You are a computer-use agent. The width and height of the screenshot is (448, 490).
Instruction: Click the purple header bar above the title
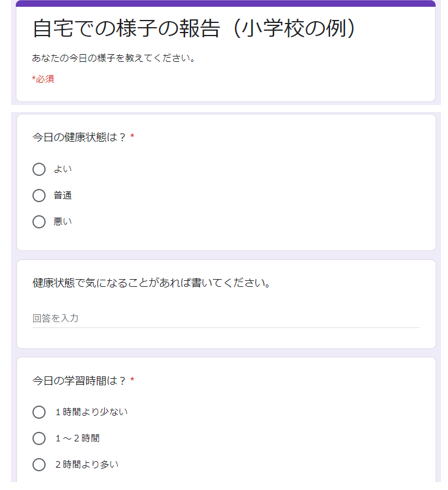(226, 3)
